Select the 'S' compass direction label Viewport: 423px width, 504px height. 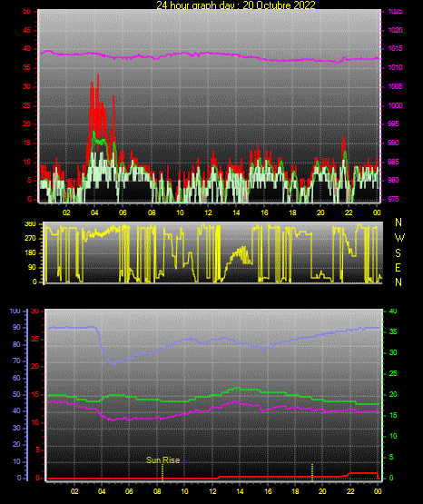tap(398, 253)
